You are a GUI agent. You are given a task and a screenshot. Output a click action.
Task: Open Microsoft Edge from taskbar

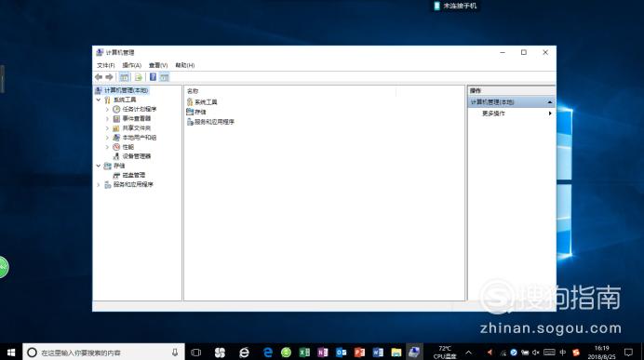268,353
